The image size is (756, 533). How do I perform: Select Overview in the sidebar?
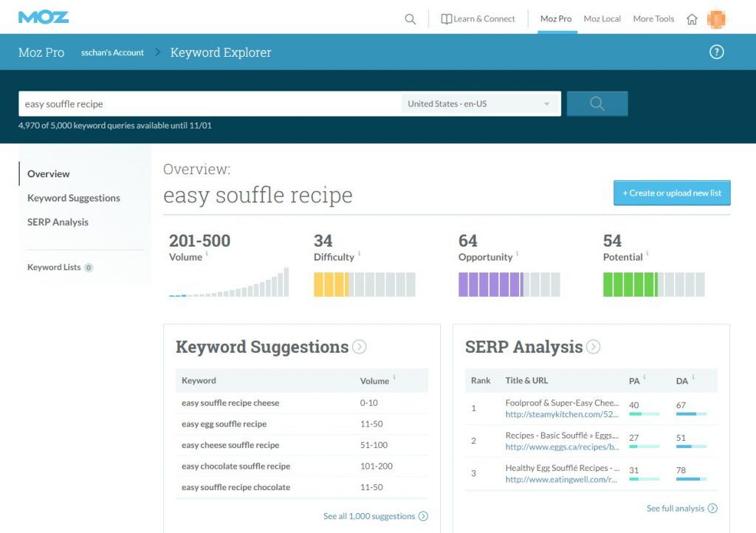[x=48, y=174]
